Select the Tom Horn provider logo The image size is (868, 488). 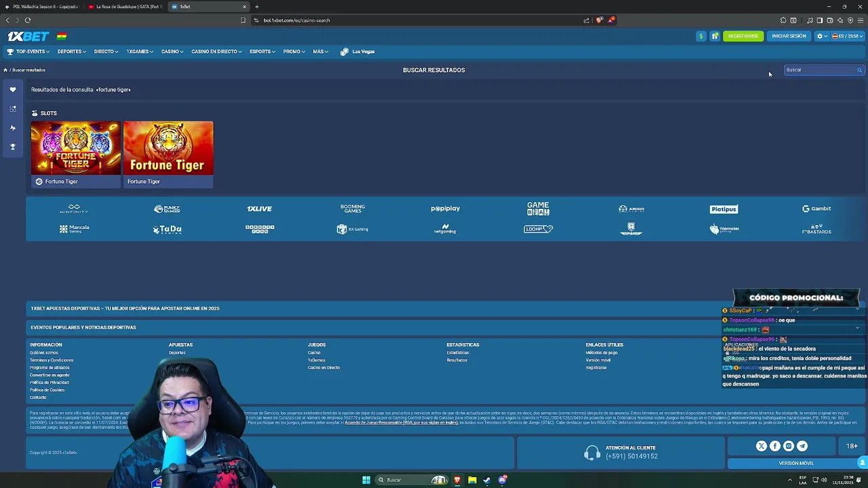pos(724,229)
